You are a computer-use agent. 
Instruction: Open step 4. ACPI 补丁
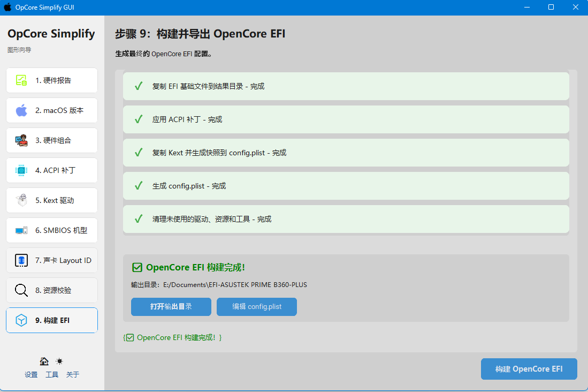point(52,170)
